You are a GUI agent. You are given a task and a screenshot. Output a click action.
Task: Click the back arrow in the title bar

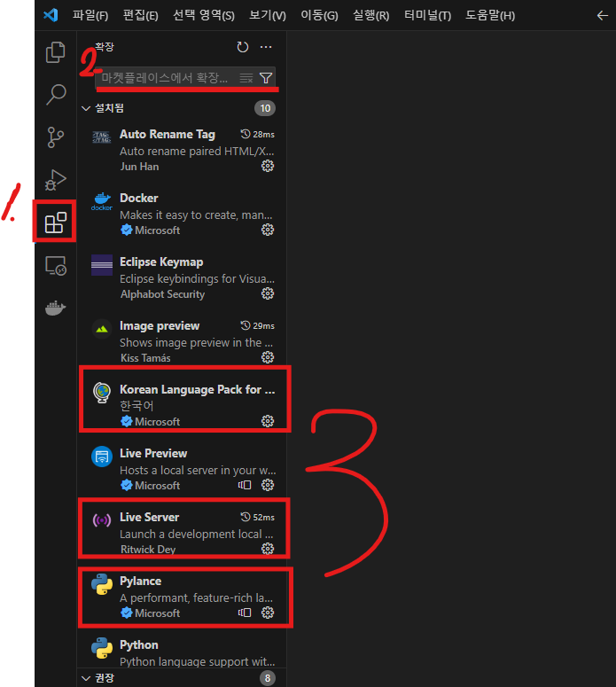[603, 16]
